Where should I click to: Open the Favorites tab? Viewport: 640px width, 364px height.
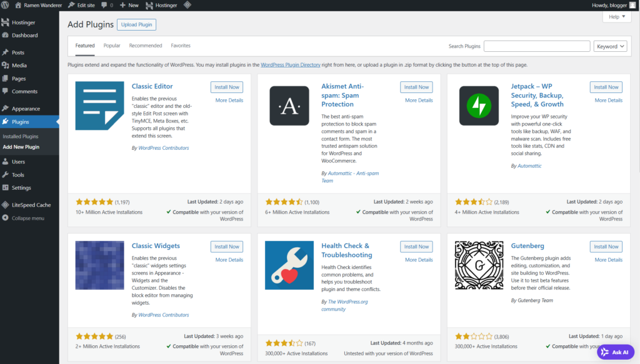tap(180, 45)
